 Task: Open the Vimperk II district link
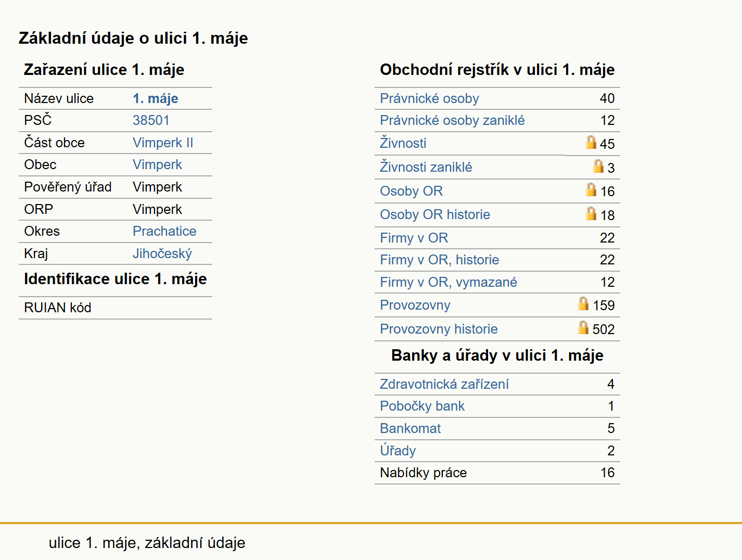[163, 143]
